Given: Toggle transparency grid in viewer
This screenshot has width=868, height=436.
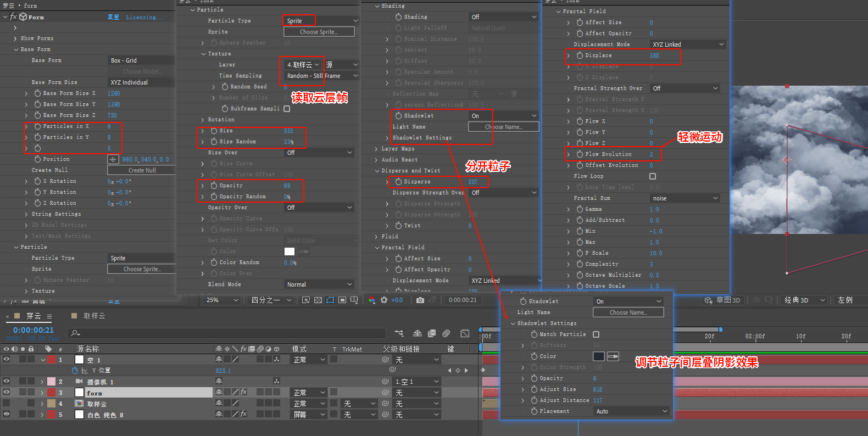Looking at the screenshot, I should pos(318,300).
